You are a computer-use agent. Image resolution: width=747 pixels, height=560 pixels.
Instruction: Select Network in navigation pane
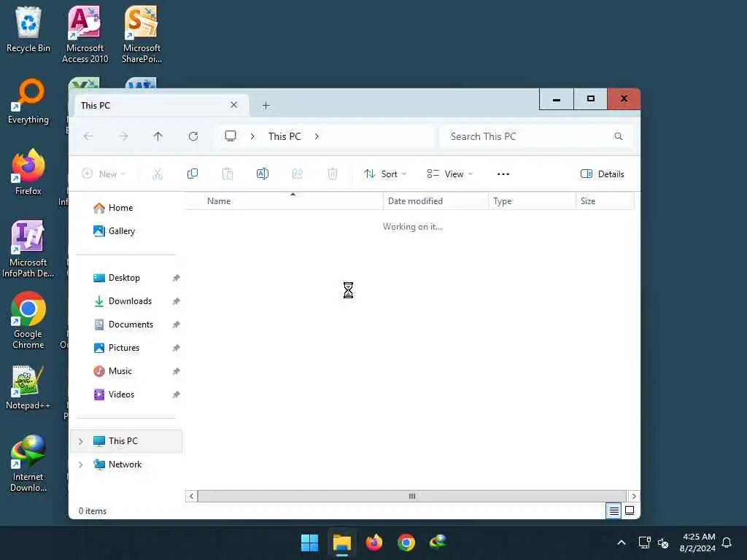coord(117,464)
